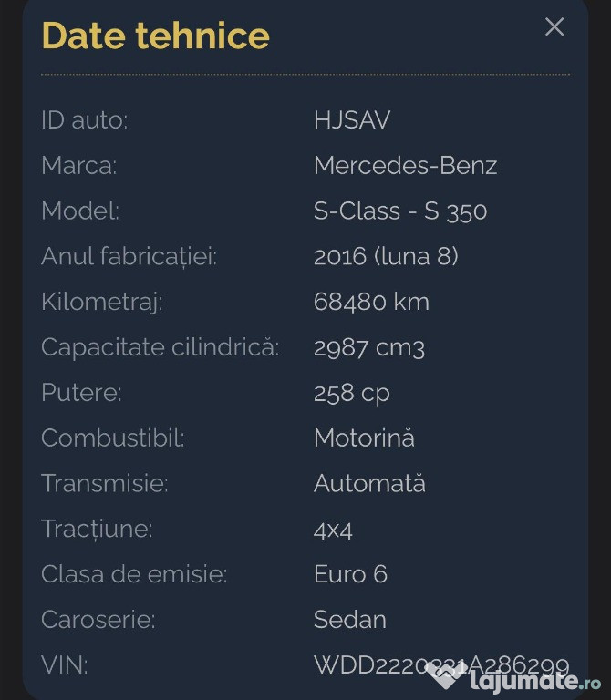Click the Clasa de emisie label
This screenshot has height=700, width=611.
tap(133, 574)
